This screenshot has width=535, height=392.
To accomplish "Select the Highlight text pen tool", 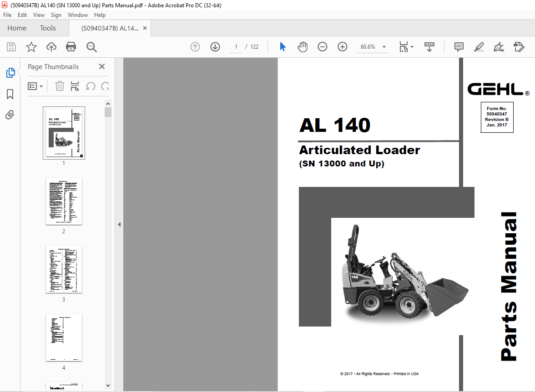I will coord(479,47).
